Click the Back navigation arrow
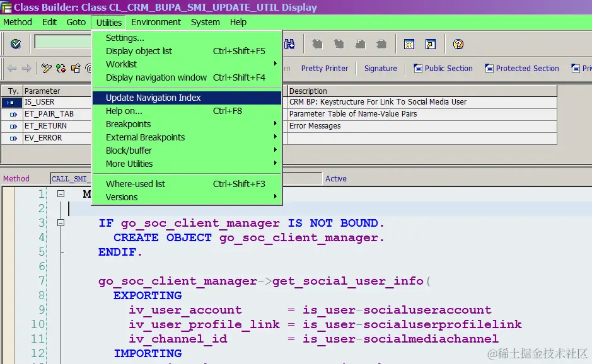Image resolution: width=592 pixels, height=364 pixels. pyautogui.click(x=12, y=68)
